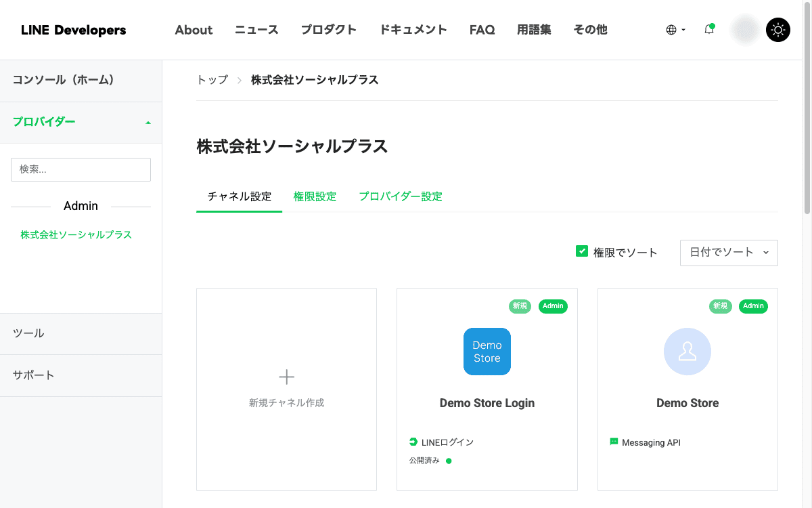Click the page vertical scrollbar
Screen dimensions: 812x508
807,108
